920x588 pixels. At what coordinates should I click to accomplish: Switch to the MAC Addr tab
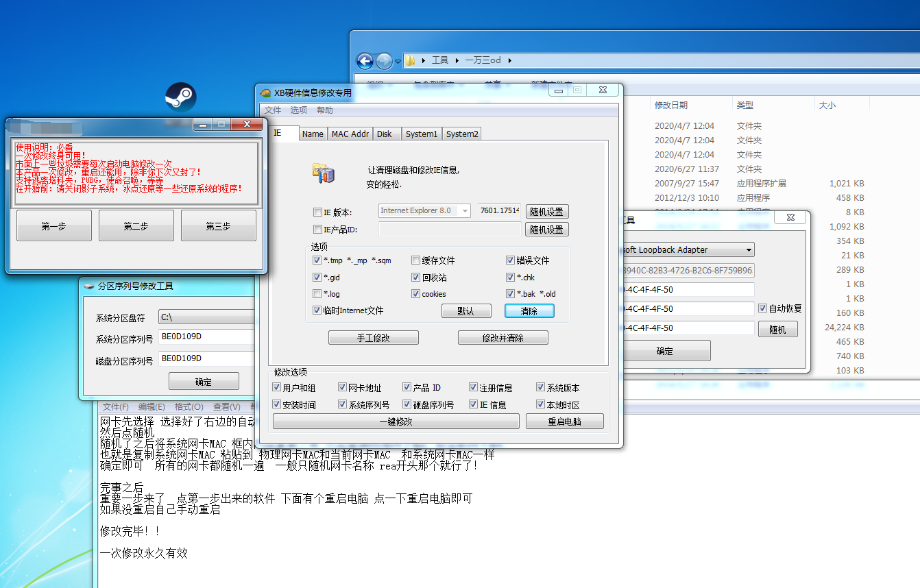(x=350, y=134)
